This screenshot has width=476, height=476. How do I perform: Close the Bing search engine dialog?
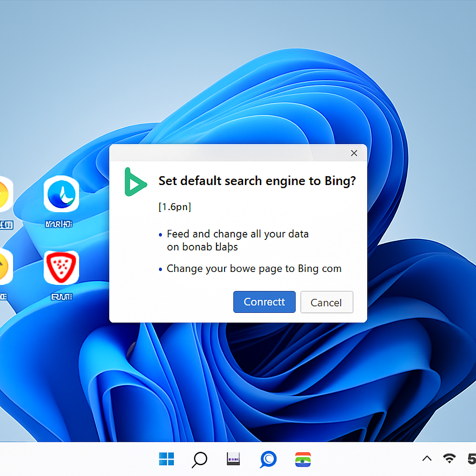tap(354, 153)
